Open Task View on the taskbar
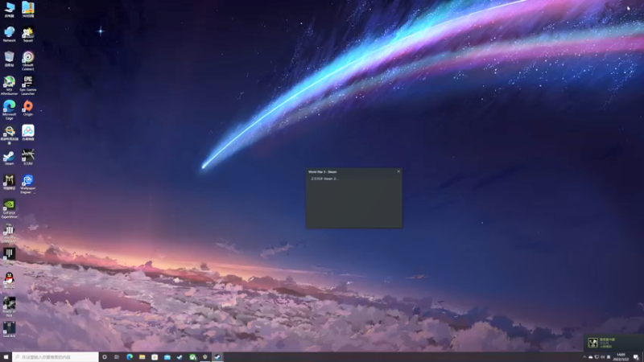 pos(117,357)
